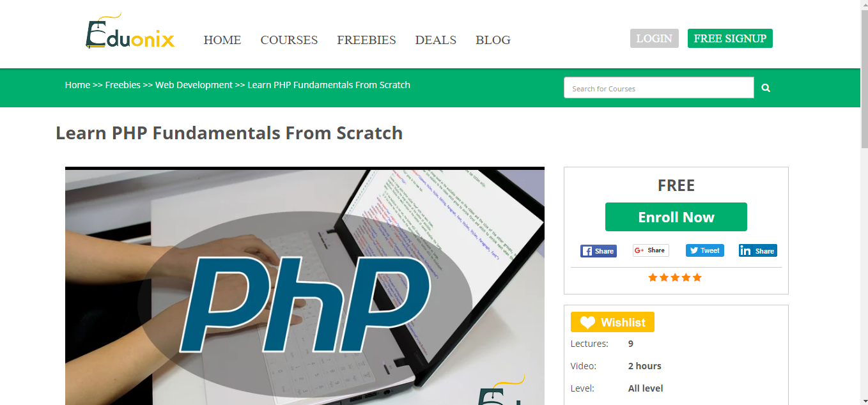
Task: Tweet this course on Twitter
Action: (x=704, y=250)
